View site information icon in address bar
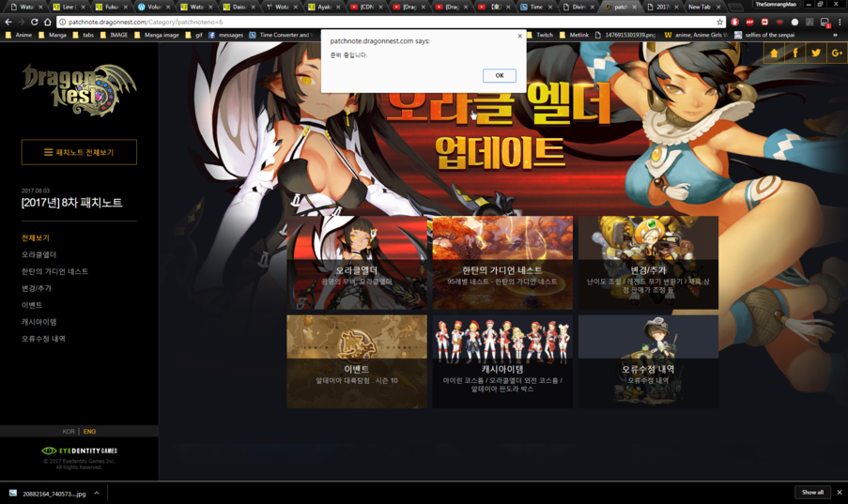This screenshot has height=504, width=848. pos(62,23)
